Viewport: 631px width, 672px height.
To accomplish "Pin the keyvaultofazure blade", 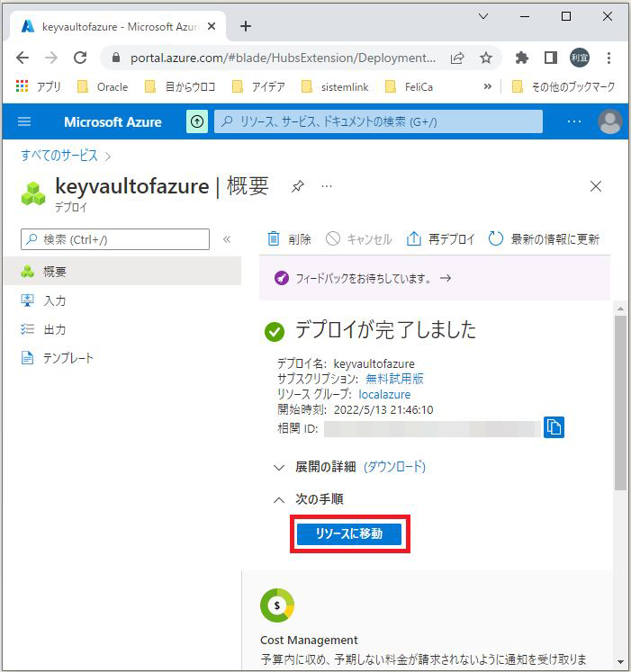I will pos(298,186).
